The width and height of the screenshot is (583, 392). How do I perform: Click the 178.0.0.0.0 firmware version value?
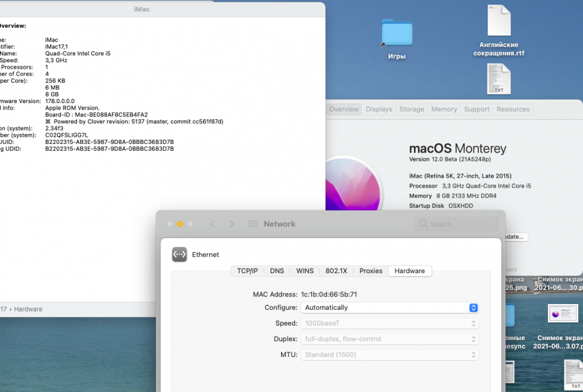click(x=60, y=101)
